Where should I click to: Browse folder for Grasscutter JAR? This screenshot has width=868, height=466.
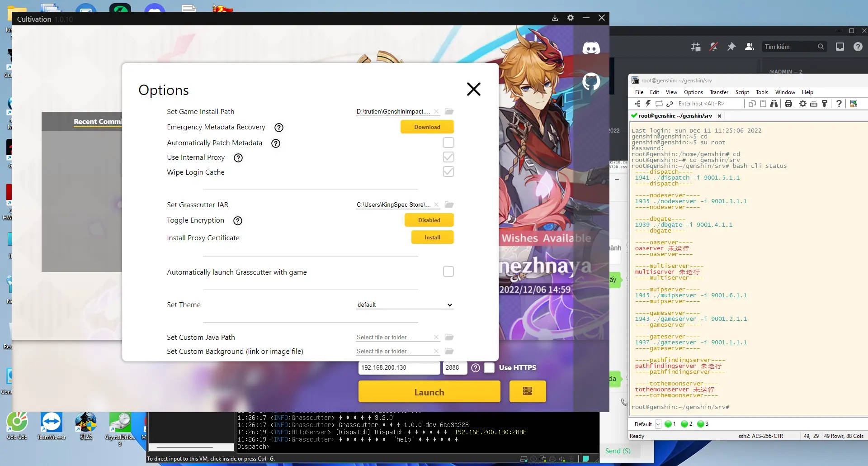(449, 204)
